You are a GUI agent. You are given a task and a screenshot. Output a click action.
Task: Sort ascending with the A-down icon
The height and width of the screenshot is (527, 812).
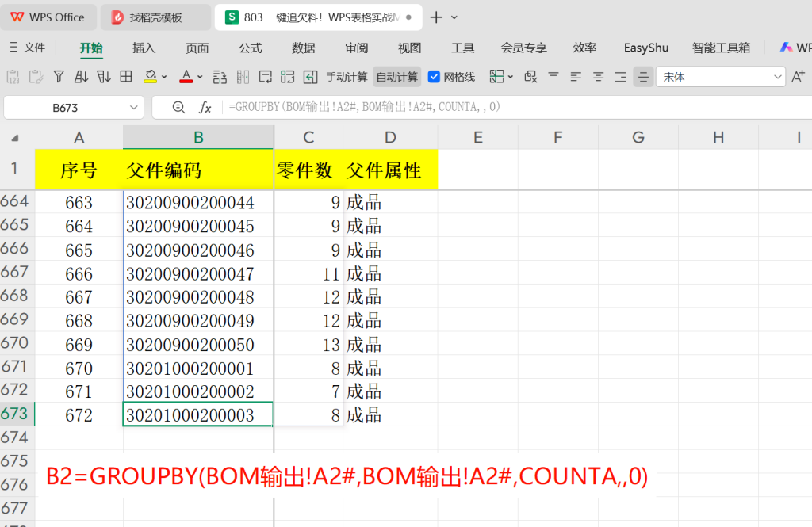81,77
